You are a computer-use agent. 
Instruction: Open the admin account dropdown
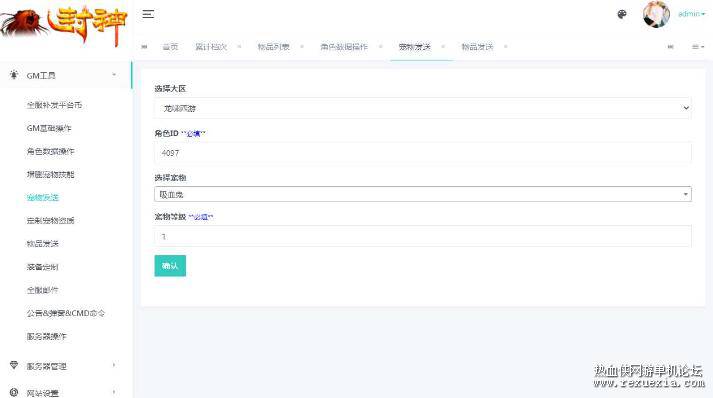click(691, 14)
